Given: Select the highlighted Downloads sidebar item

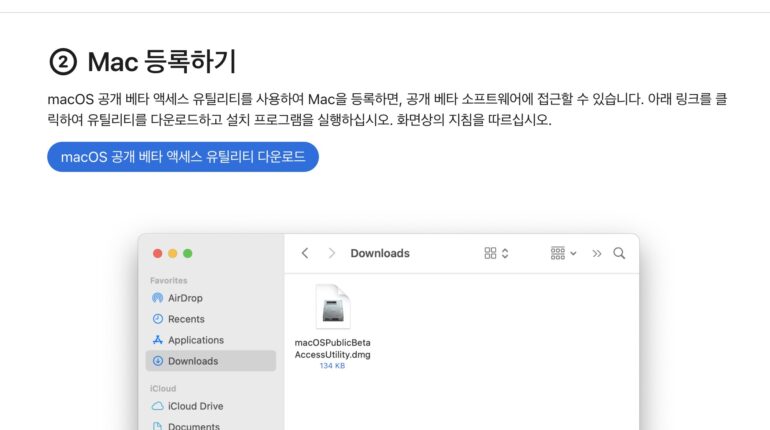Looking at the screenshot, I should [192, 361].
